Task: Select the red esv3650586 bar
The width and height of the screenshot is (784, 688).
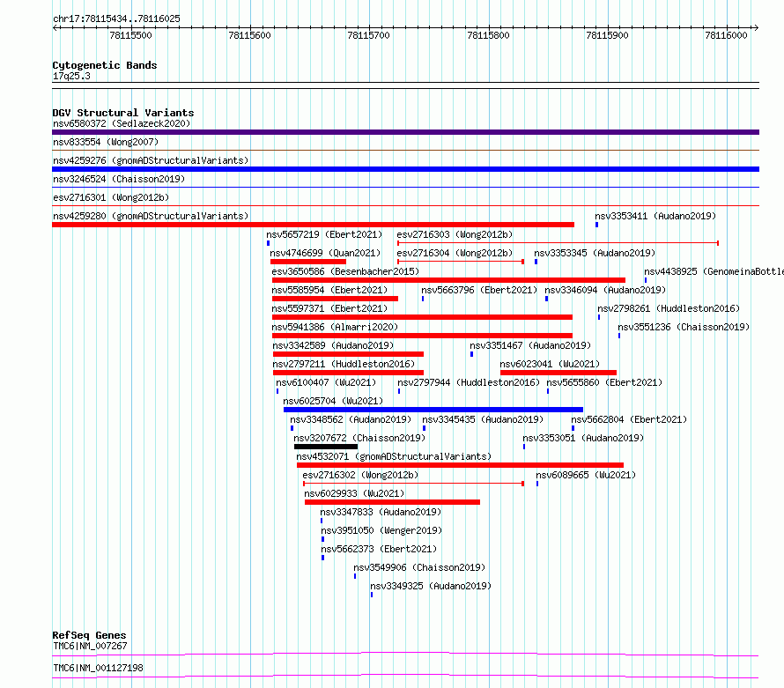Action: pos(448,280)
